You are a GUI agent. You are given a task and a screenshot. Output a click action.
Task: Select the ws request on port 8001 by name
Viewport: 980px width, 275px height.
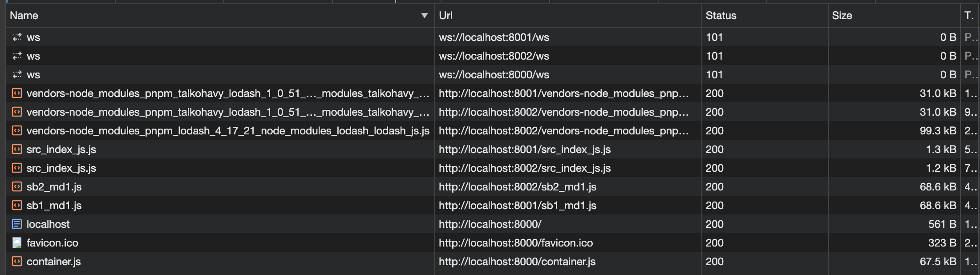tap(33, 37)
